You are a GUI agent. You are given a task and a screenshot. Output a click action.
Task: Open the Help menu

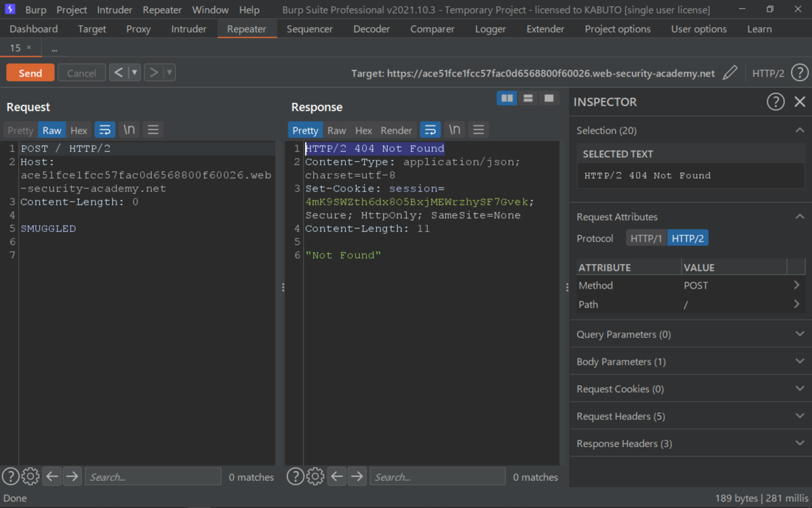click(249, 10)
